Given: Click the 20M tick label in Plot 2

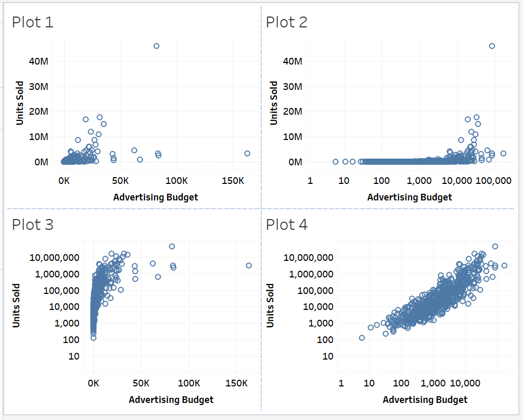Looking at the screenshot, I should tap(293, 112).
